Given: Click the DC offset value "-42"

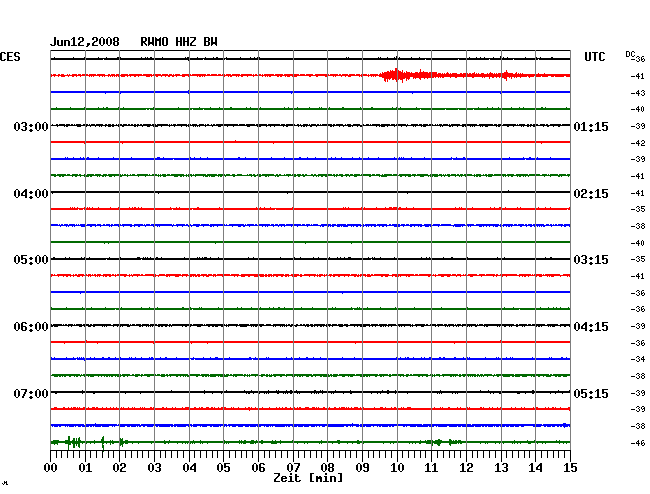Looking at the screenshot, I should pos(638,143).
